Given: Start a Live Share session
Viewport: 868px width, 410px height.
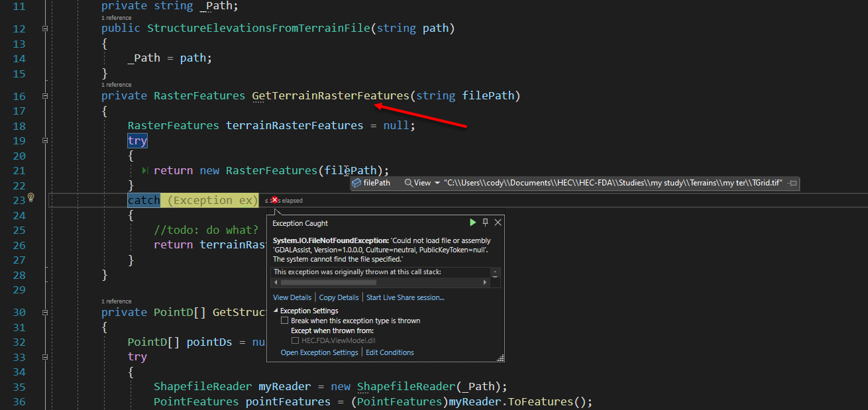Looking at the screenshot, I should [x=405, y=297].
